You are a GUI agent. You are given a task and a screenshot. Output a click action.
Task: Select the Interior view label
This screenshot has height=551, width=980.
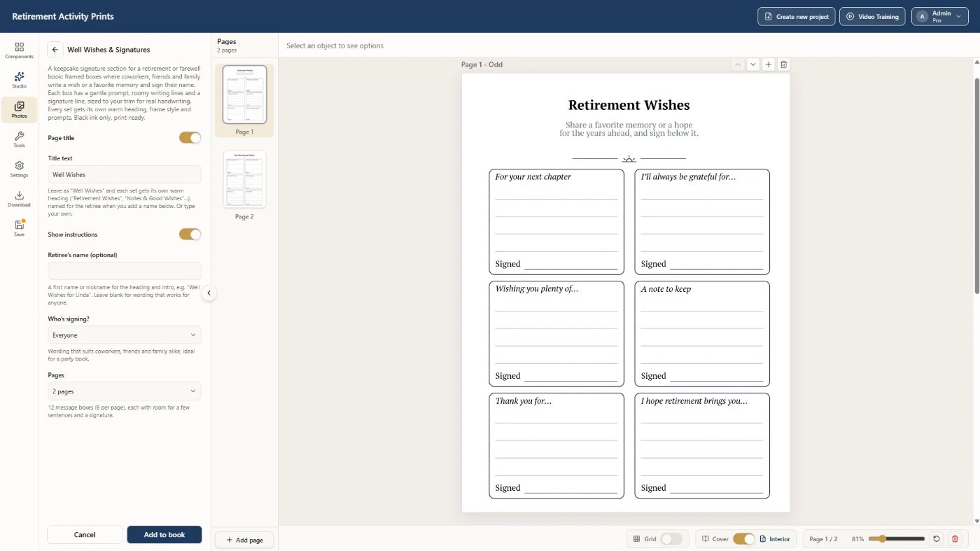click(x=775, y=539)
